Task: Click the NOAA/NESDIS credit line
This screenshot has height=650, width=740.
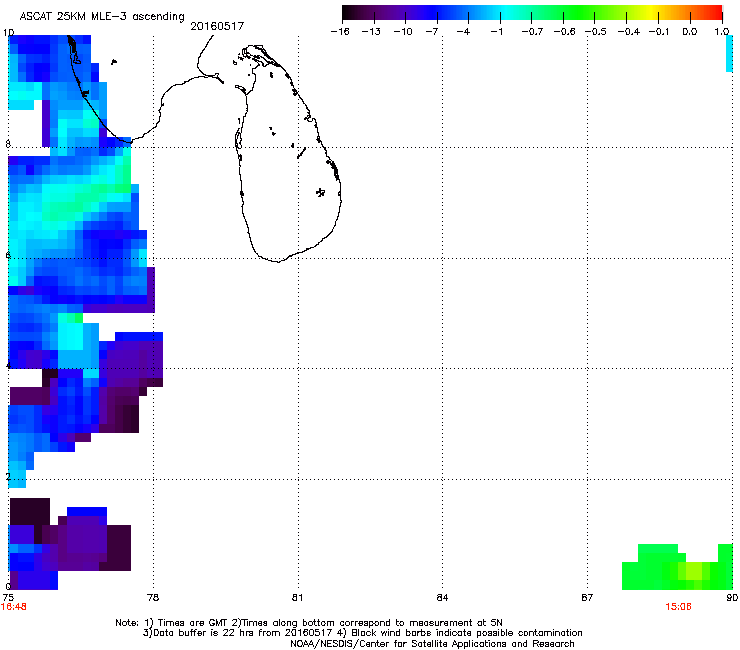Action: click(x=432, y=644)
